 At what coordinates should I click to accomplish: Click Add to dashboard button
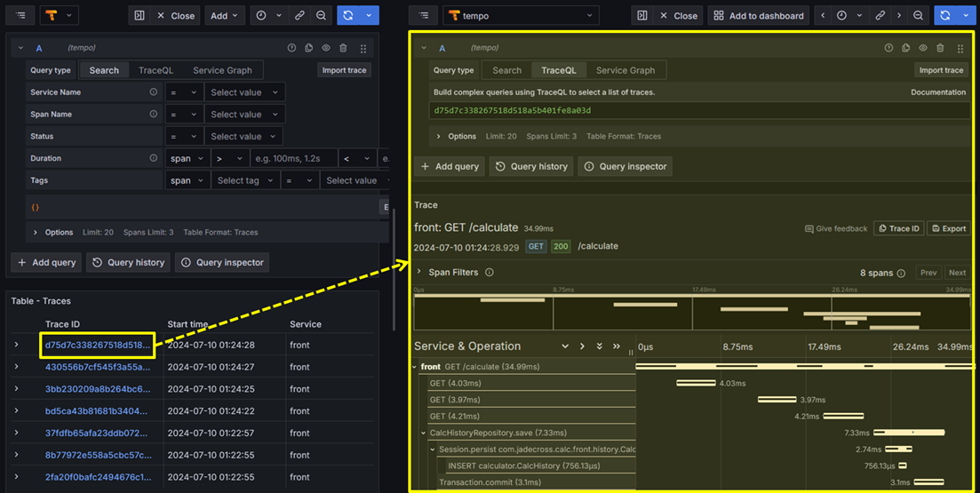click(x=759, y=16)
